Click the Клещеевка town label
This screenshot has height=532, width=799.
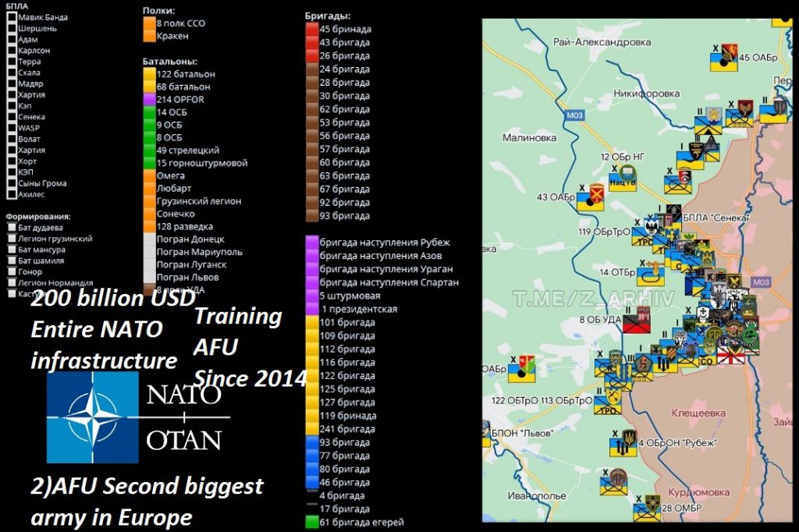[698, 413]
